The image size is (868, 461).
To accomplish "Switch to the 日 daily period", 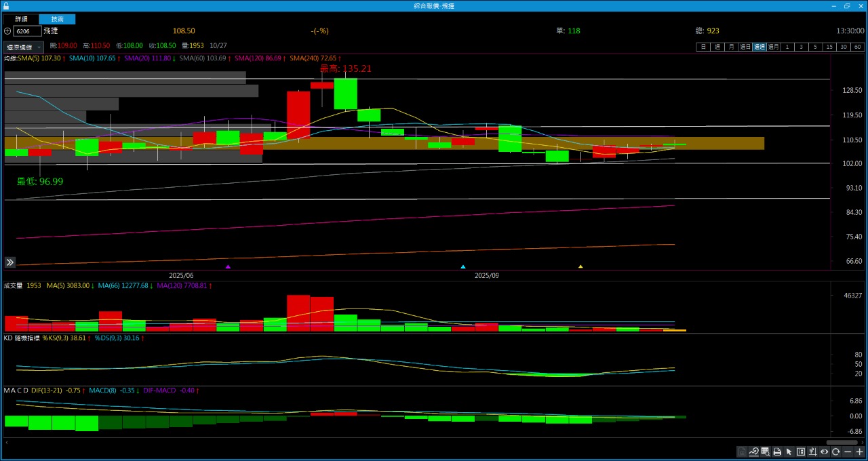I will click(x=703, y=47).
